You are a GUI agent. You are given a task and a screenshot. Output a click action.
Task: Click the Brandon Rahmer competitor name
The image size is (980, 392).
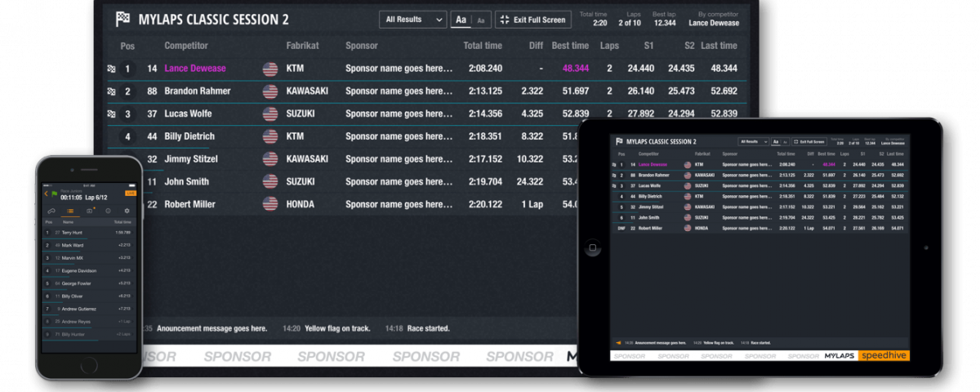click(x=198, y=91)
